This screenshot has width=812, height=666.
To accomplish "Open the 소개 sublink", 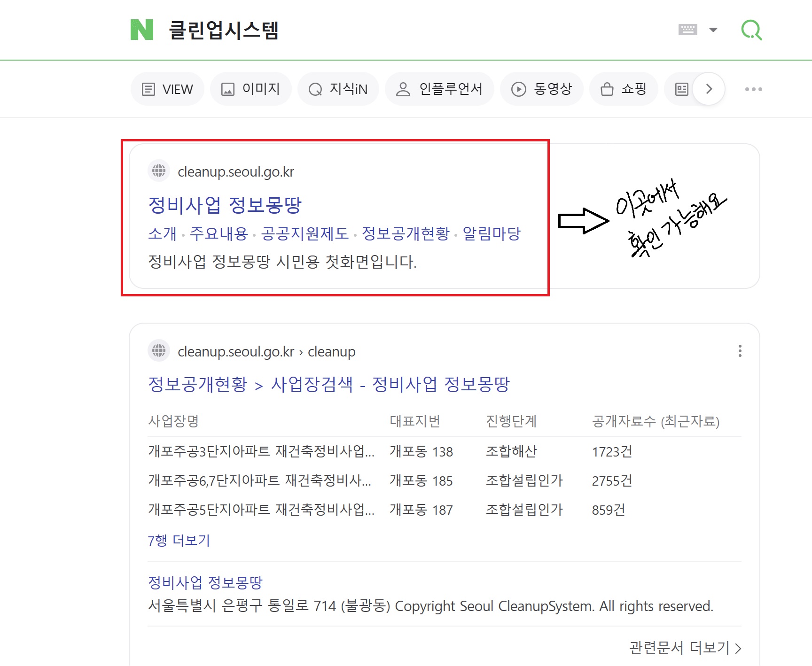I will [162, 233].
